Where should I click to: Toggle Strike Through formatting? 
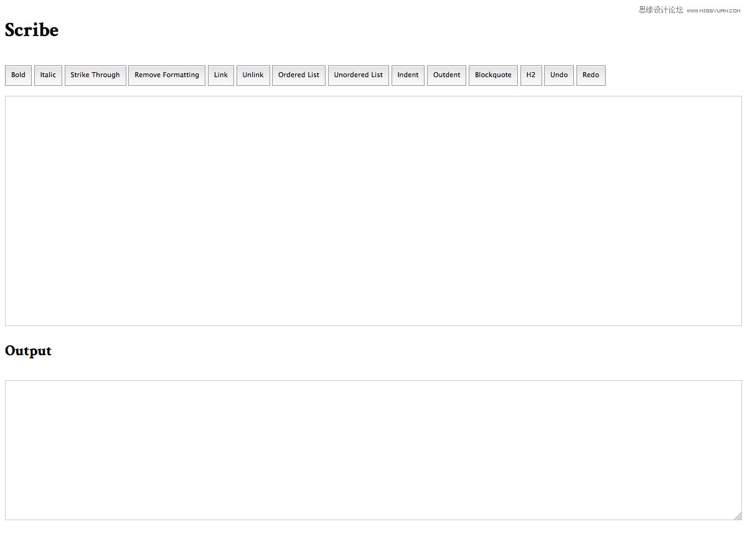pyautogui.click(x=95, y=75)
